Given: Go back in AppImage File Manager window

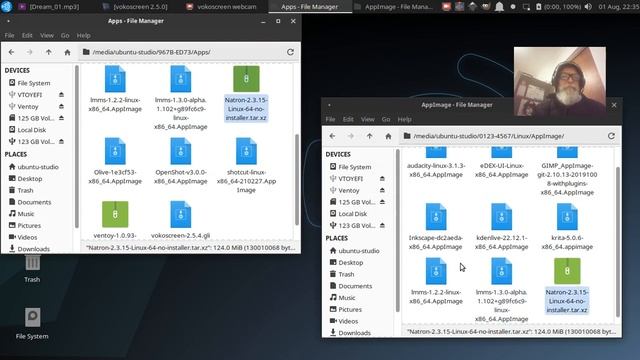Looking at the screenshot, I should coord(332,136).
